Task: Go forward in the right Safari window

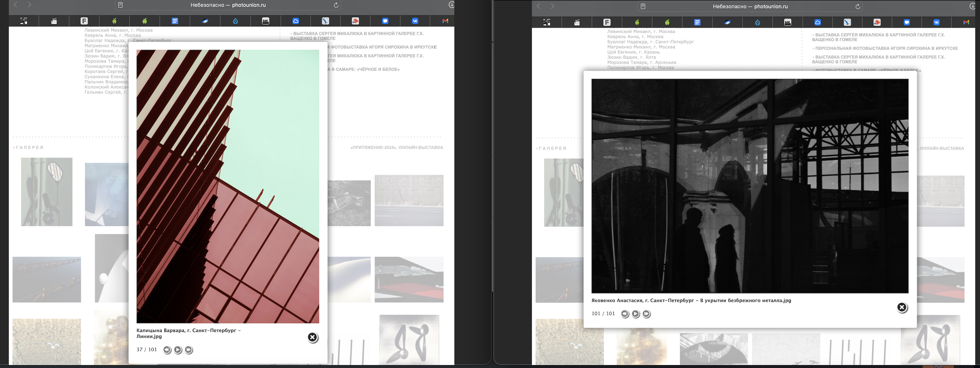Action: [x=553, y=6]
